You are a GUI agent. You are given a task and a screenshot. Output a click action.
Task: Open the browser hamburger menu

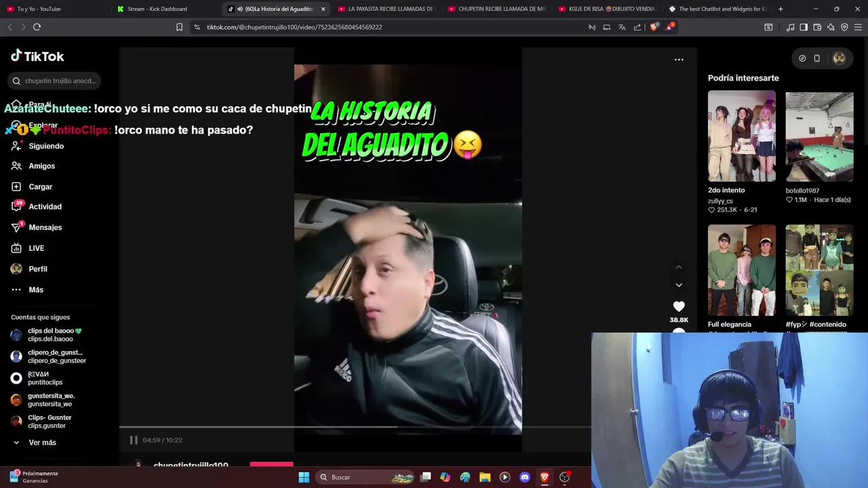click(859, 27)
